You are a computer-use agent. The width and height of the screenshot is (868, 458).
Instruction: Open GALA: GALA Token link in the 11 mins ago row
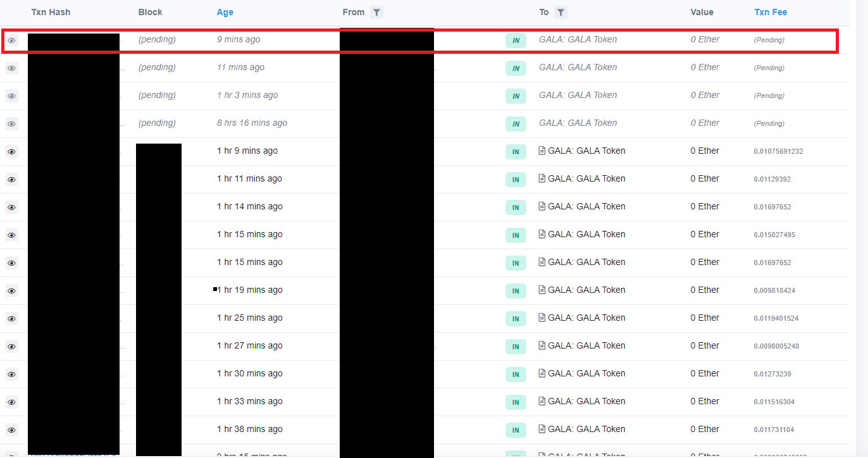578,67
